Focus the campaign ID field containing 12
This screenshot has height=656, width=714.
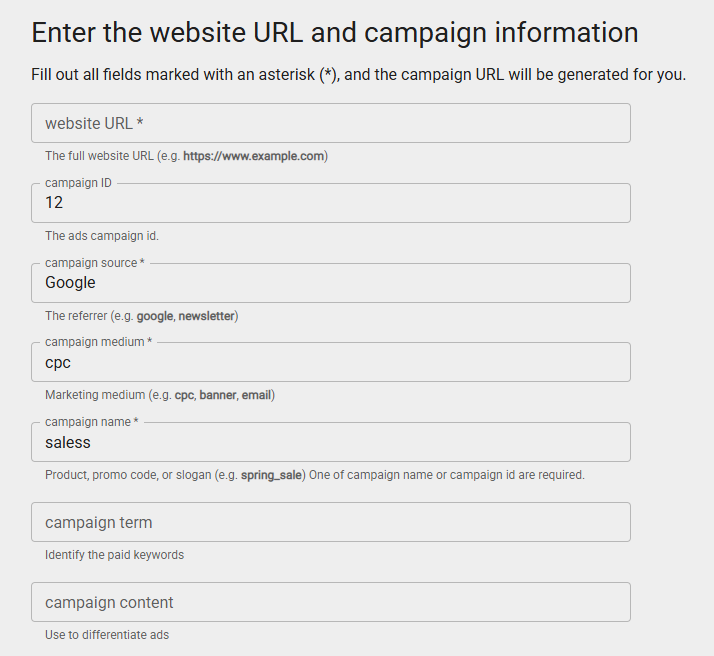point(330,203)
